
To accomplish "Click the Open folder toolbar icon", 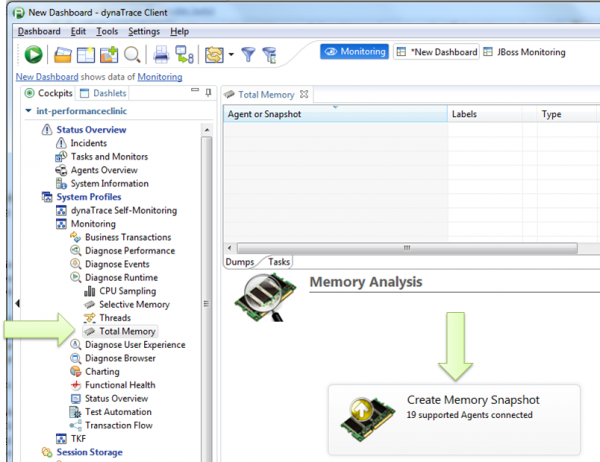I will coord(62,54).
